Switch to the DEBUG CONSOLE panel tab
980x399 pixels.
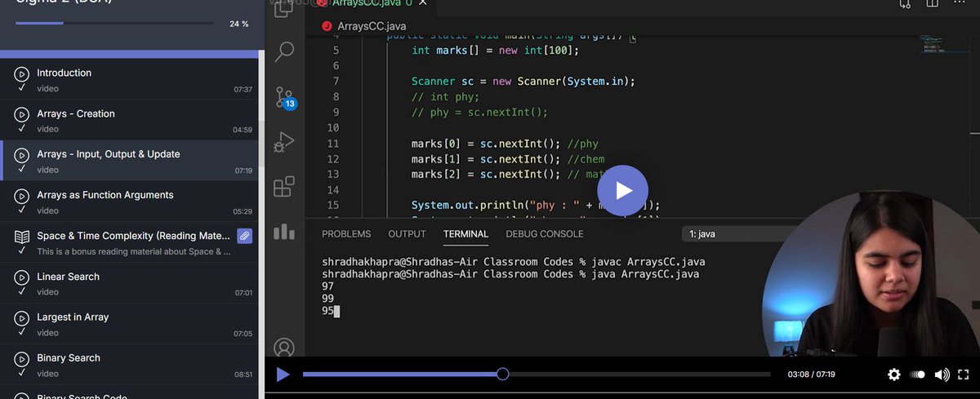[545, 234]
